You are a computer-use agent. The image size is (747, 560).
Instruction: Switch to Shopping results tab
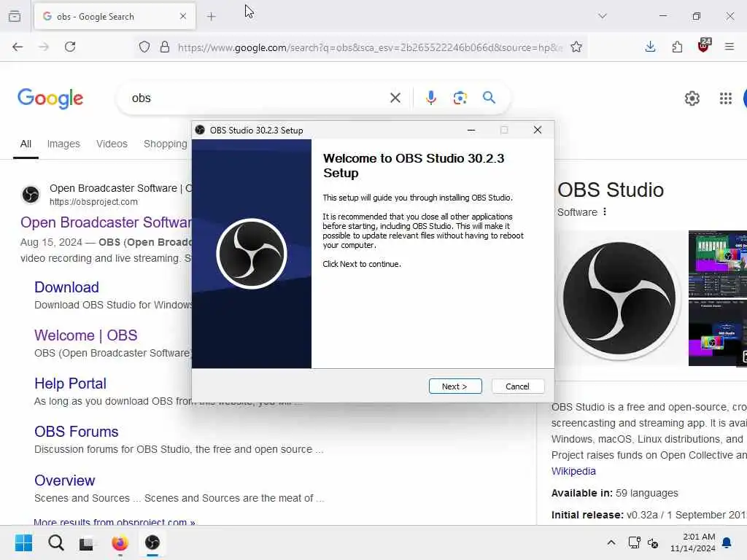[166, 144]
